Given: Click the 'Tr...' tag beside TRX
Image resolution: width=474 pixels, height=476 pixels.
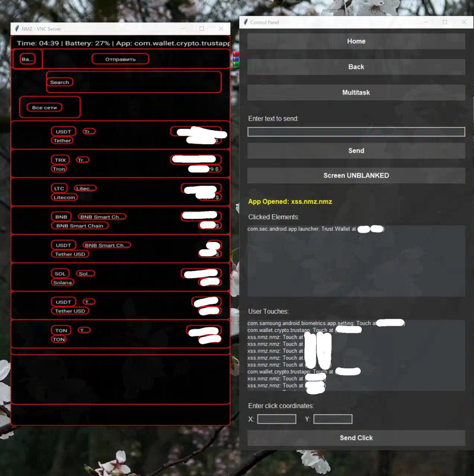Looking at the screenshot, I should [83, 160].
